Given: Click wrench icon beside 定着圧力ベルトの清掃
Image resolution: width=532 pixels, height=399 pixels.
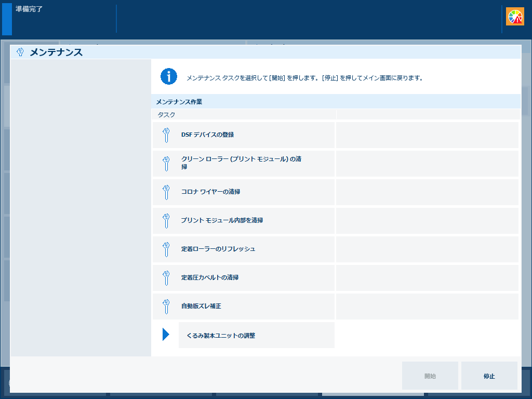Looking at the screenshot, I should (166, 277).
